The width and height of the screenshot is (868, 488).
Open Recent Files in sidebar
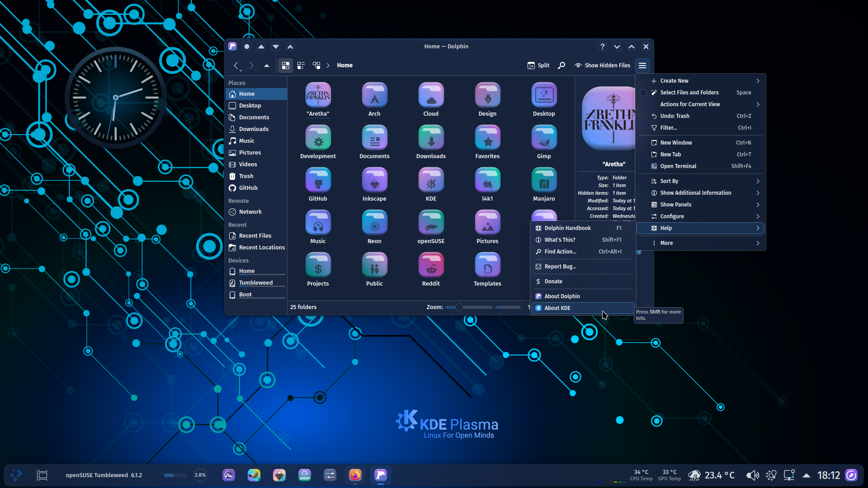(256, 236)
